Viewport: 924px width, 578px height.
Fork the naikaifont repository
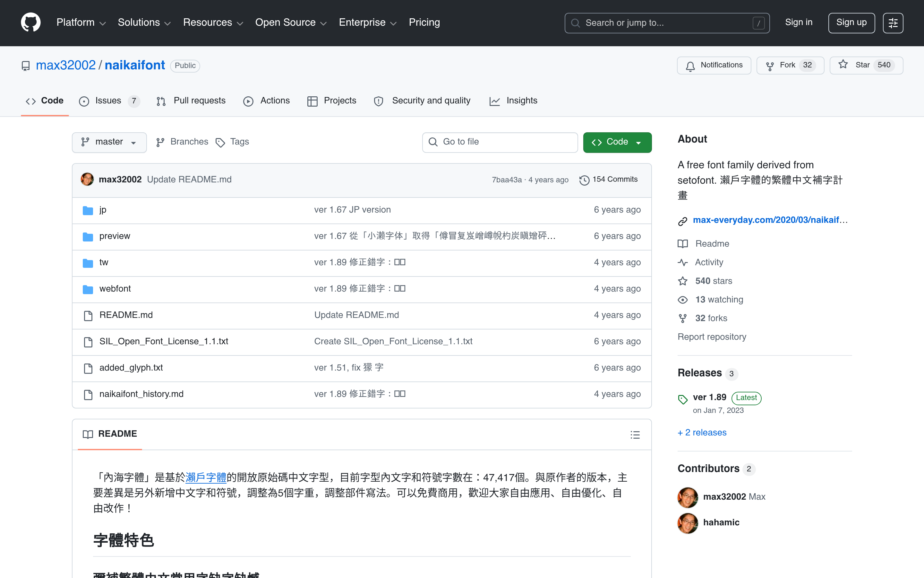point(790,66)
